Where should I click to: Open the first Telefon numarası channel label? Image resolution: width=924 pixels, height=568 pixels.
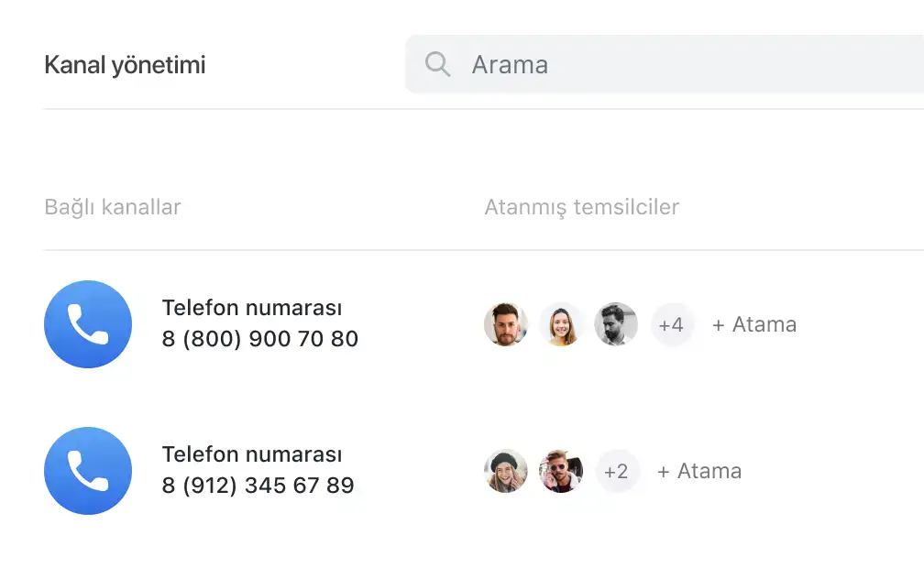(x=252, y=308)
